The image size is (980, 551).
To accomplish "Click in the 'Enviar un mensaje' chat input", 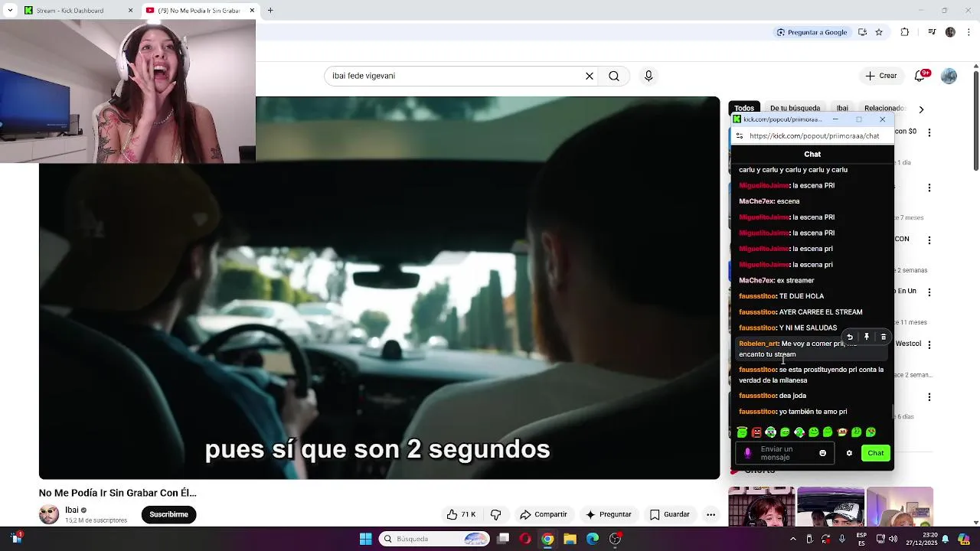I will tap(785, 453).
